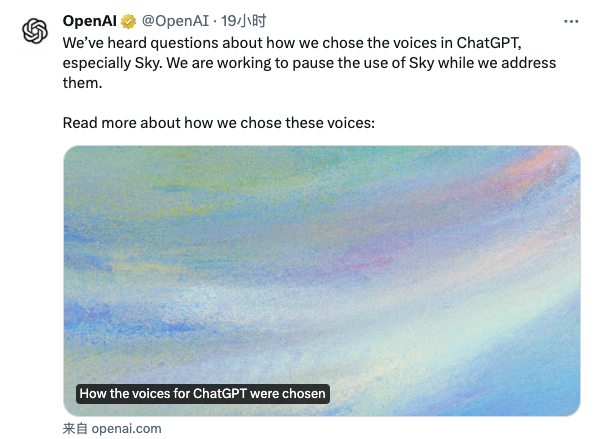
Task: Click the word 'them.' ending the paragraph
Action: [83, 83]
